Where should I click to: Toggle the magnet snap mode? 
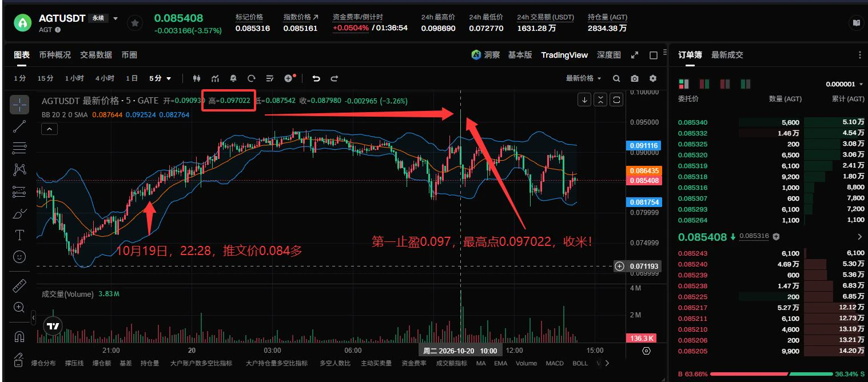pos(19,337)
